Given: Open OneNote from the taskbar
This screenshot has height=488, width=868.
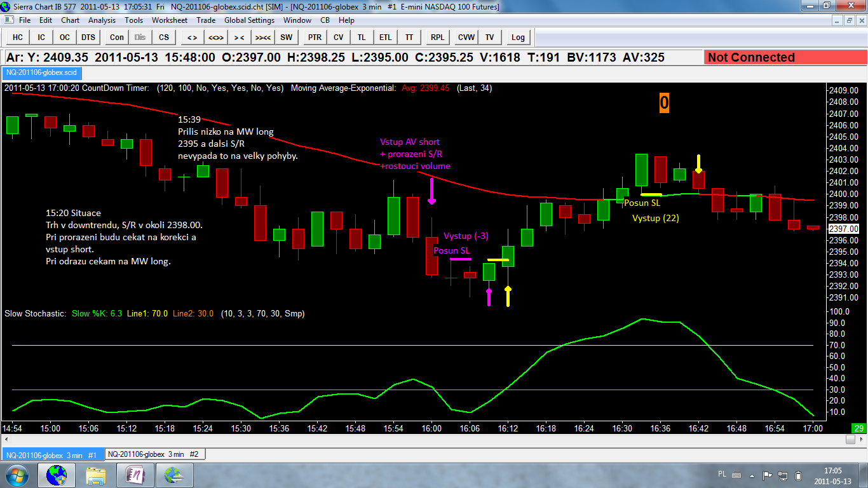Looking at the screenshot, I should (135, 475).
